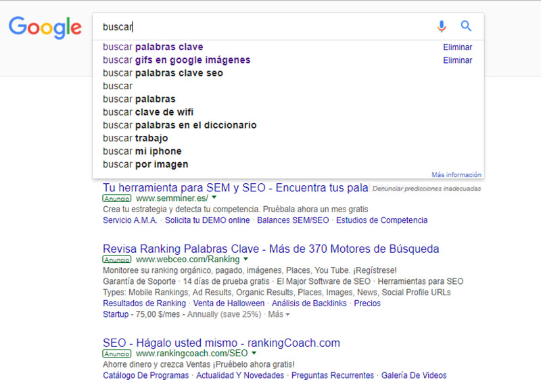Click the blue magnifying glass search icon
The height and width of the screenshot is (392, 541).
466,26
